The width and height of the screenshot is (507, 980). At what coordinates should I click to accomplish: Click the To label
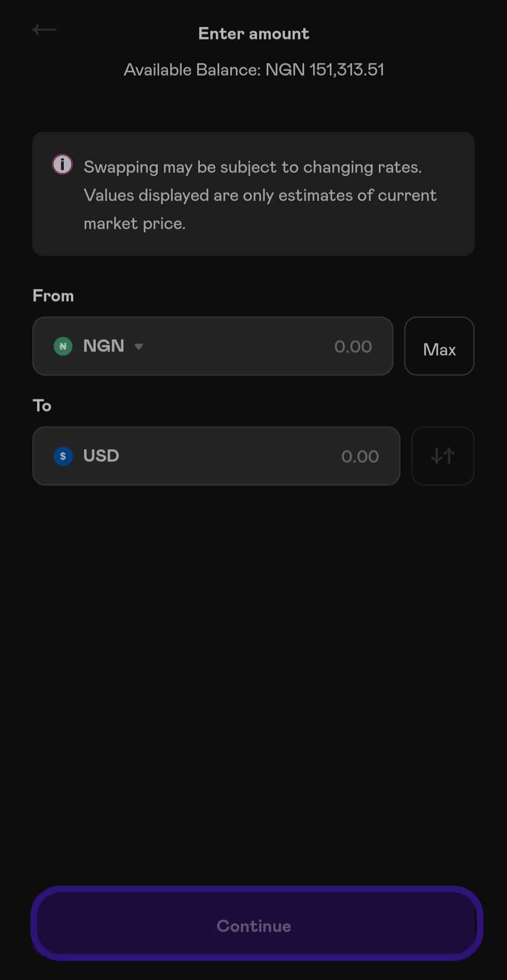(42, 405)
